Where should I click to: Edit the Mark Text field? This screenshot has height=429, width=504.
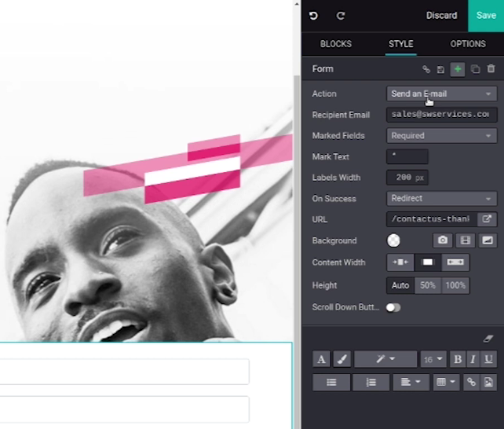coord(407,156)
